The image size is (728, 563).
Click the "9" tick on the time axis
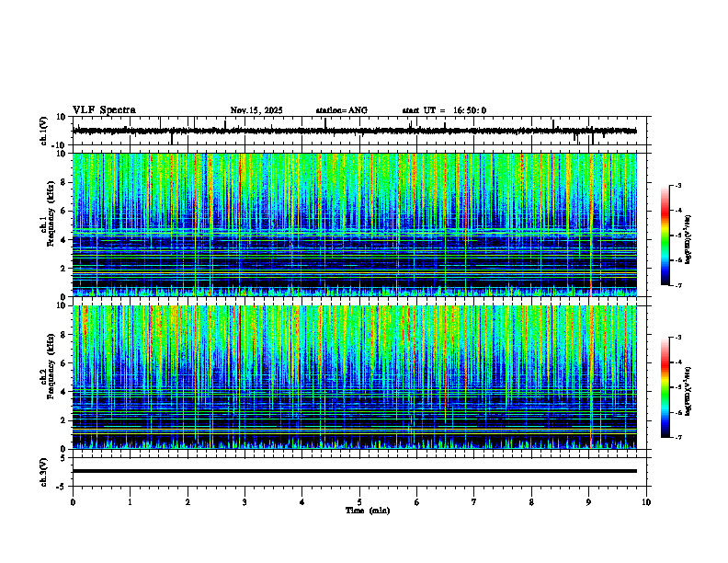(x=588, y=502)
